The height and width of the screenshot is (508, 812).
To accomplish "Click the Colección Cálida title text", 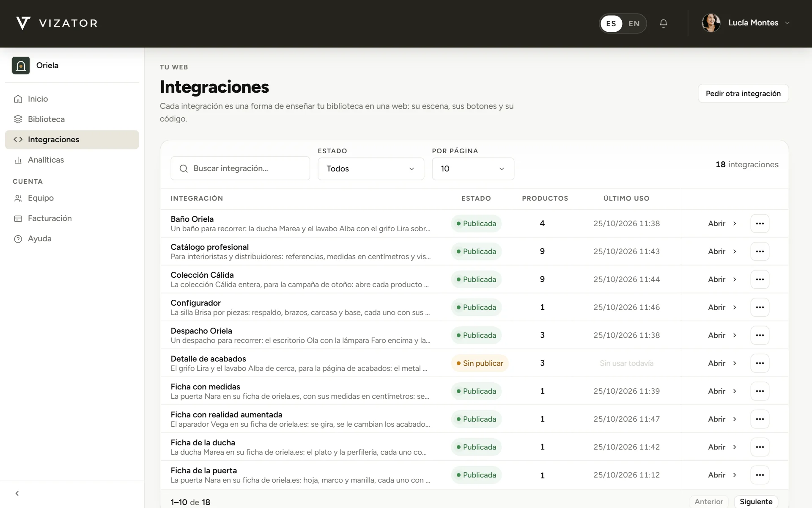I will (x=202, y=275).
